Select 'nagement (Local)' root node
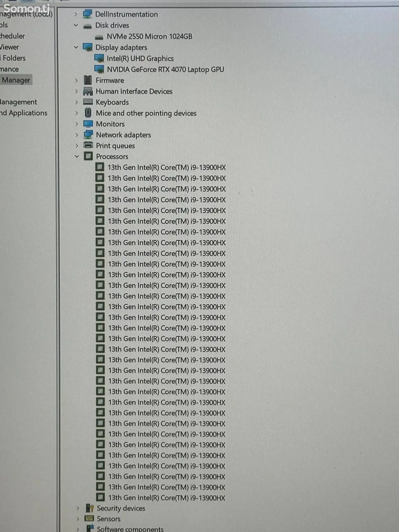 pos(26,14)
